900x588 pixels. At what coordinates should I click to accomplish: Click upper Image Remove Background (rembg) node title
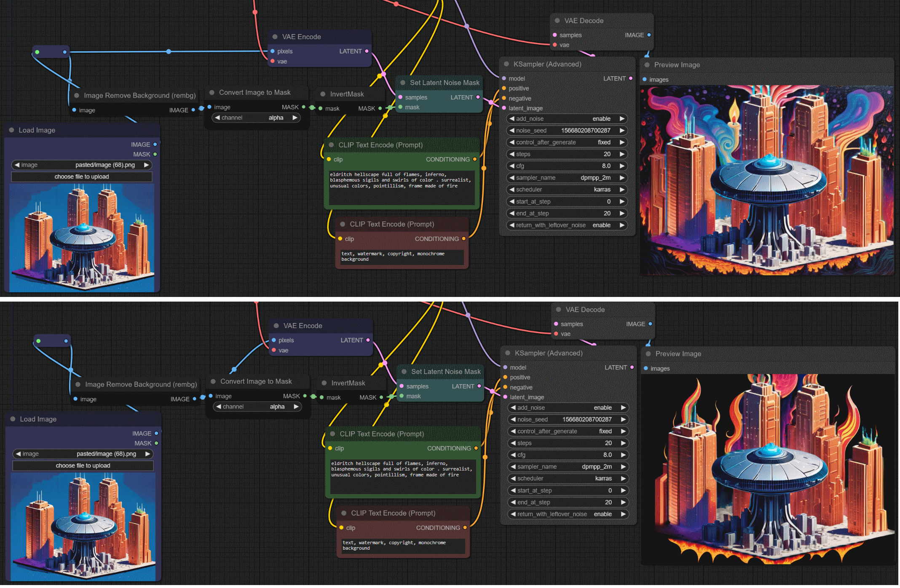coord(139,96)
